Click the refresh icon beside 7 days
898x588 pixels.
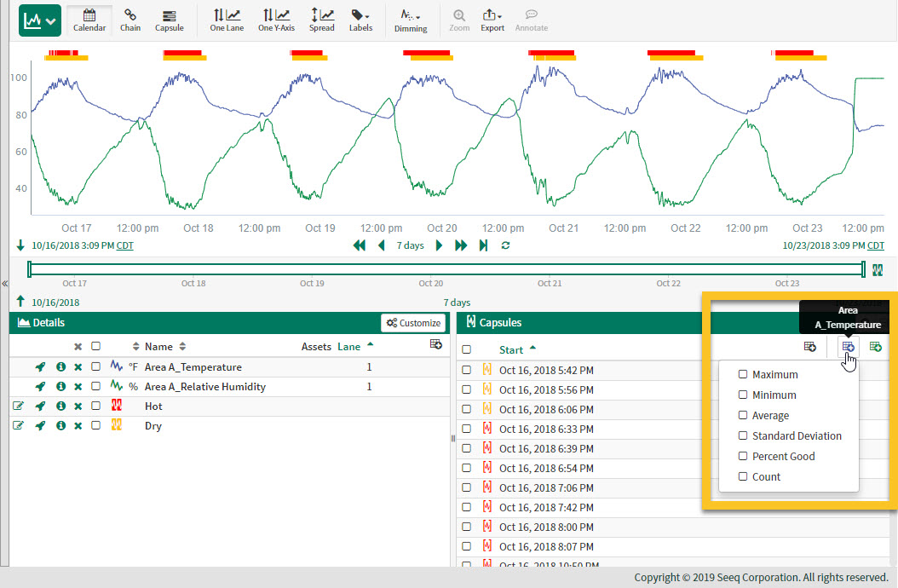505,245
